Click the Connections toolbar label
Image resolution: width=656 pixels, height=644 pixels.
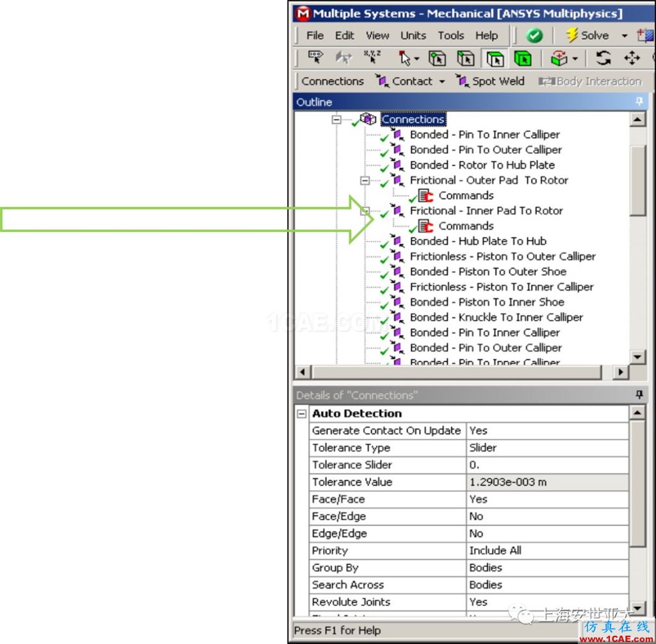tap(332, 81)
